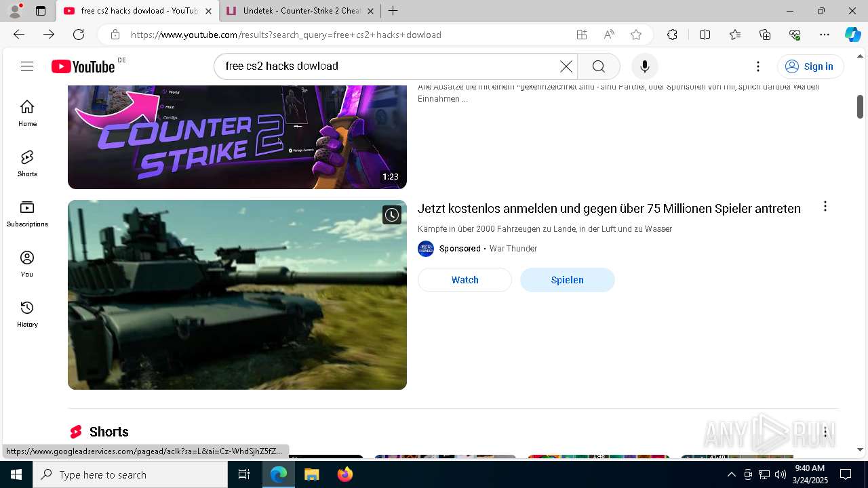The image size is (868, 488).
Task: Open options menu for the Shorts shelf
Action: click(825, 432)
